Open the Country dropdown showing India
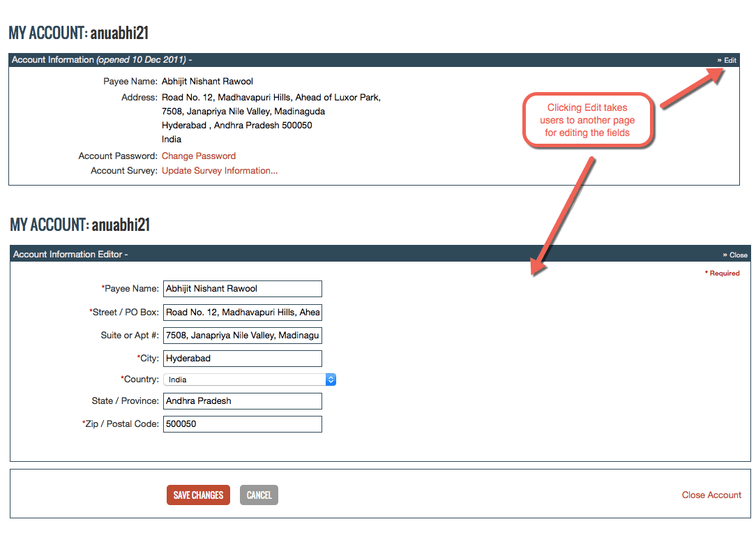 point(249,380)
